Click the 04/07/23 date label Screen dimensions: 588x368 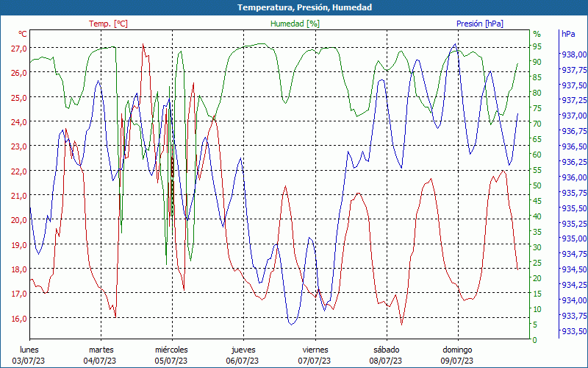click(100, 361)
